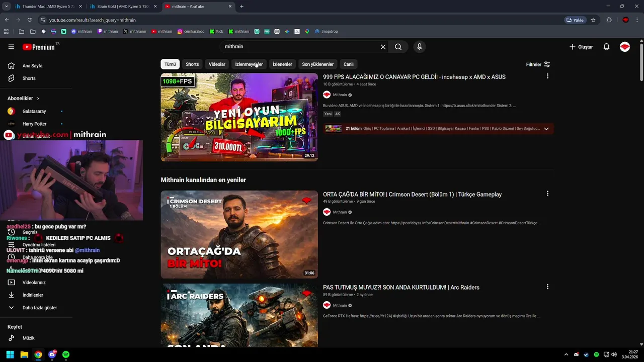Select the Shorts filter chip
This screenshot has width=644, height=362.
(x=192, y=64)
